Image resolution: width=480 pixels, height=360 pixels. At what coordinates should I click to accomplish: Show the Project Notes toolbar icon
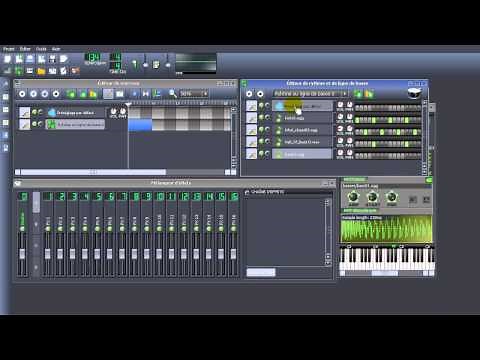pyautogui.click(x=64, y=71)
